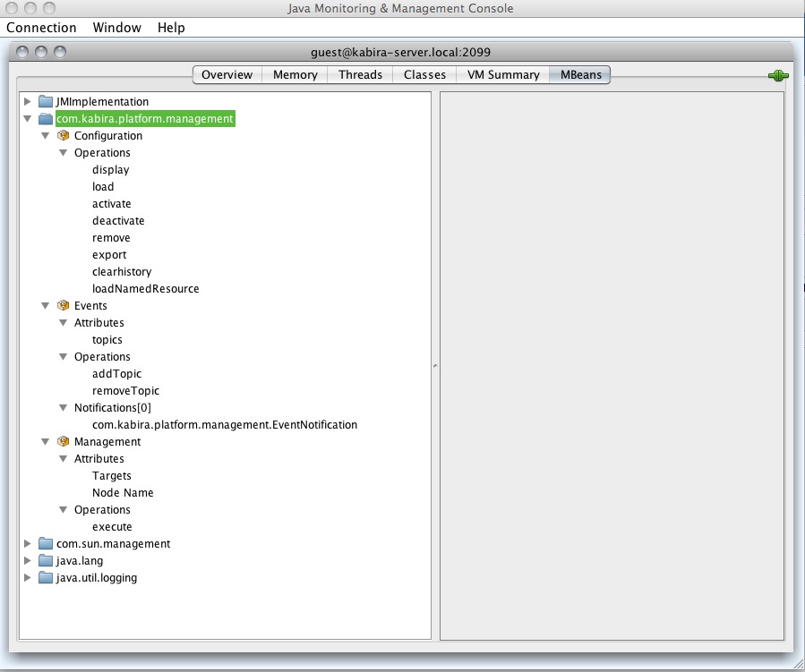The image size is (805, 672).
Task: Click the split pane divider handle
Action: [434, 365]
